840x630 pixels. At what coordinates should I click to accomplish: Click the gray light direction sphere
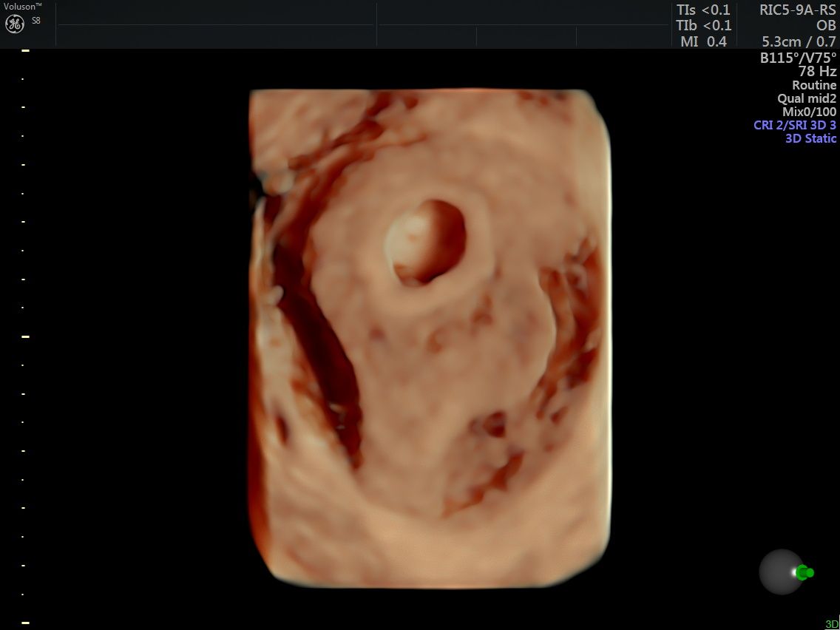click(x=782, y=572)
